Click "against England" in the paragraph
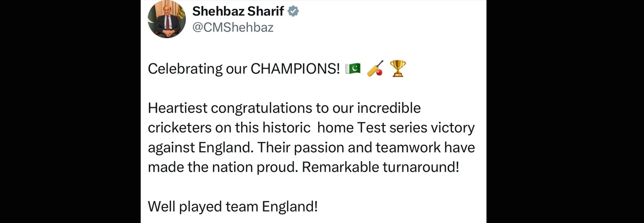Viewport: 644px width, 223px height. pyautogui.click(x=201, y=148)
